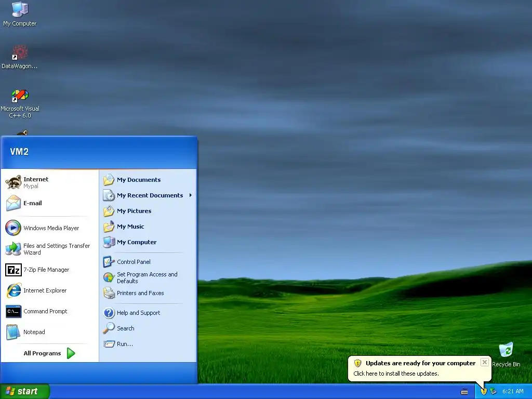Choose the Notepad label
The height and width of the screenshot is (399, 532).
click(34, 332)
